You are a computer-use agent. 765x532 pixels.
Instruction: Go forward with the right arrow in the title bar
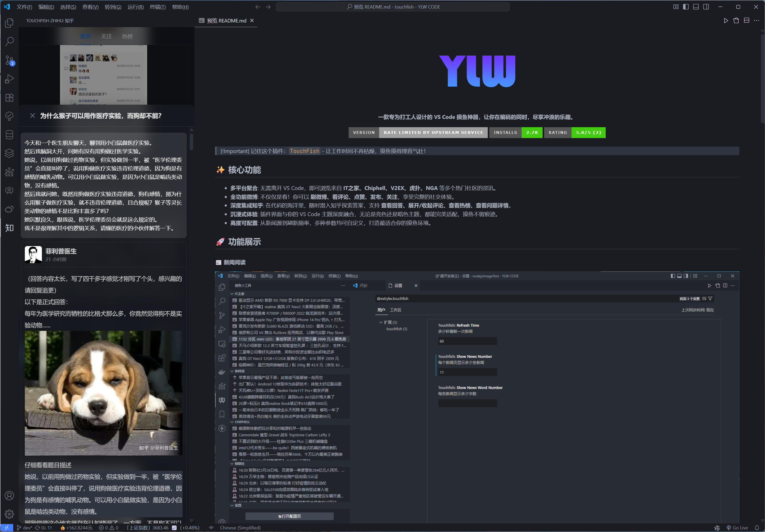[268, 7]
